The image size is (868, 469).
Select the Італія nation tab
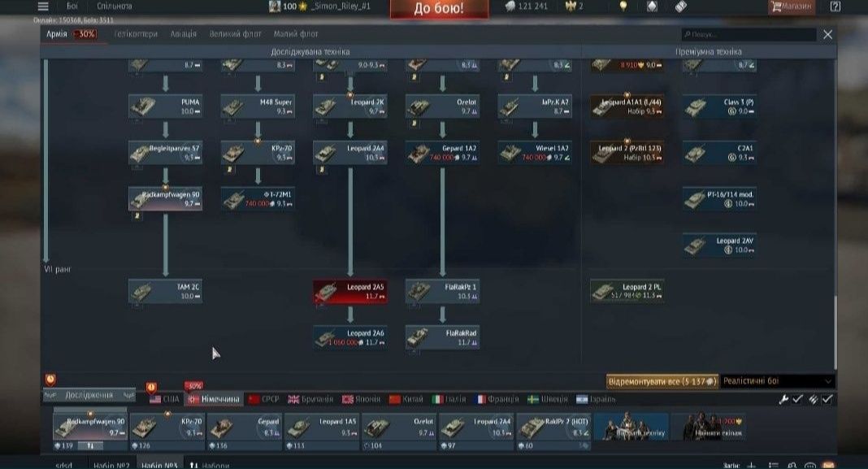[x=449, y=399]
